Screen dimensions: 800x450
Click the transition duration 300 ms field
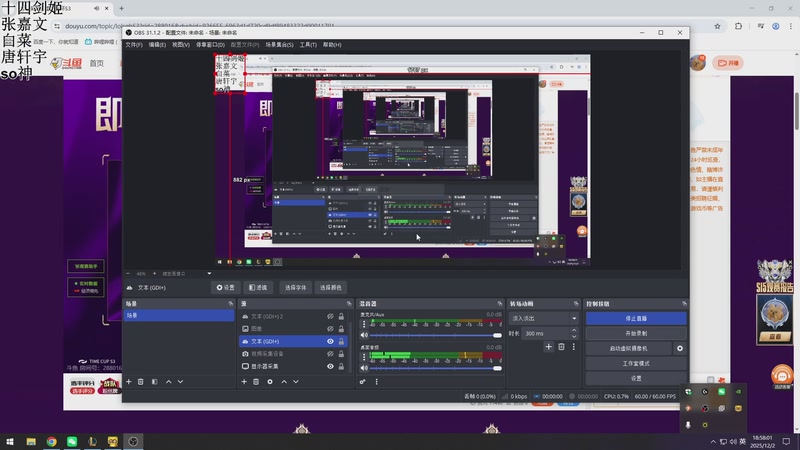click(545, 334)
